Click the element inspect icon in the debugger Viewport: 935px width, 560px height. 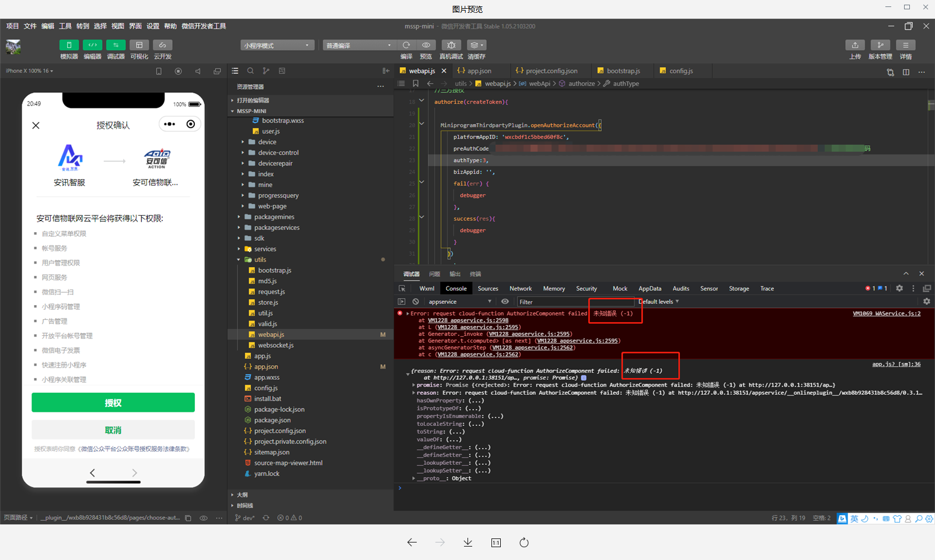[x=402, y=288]
